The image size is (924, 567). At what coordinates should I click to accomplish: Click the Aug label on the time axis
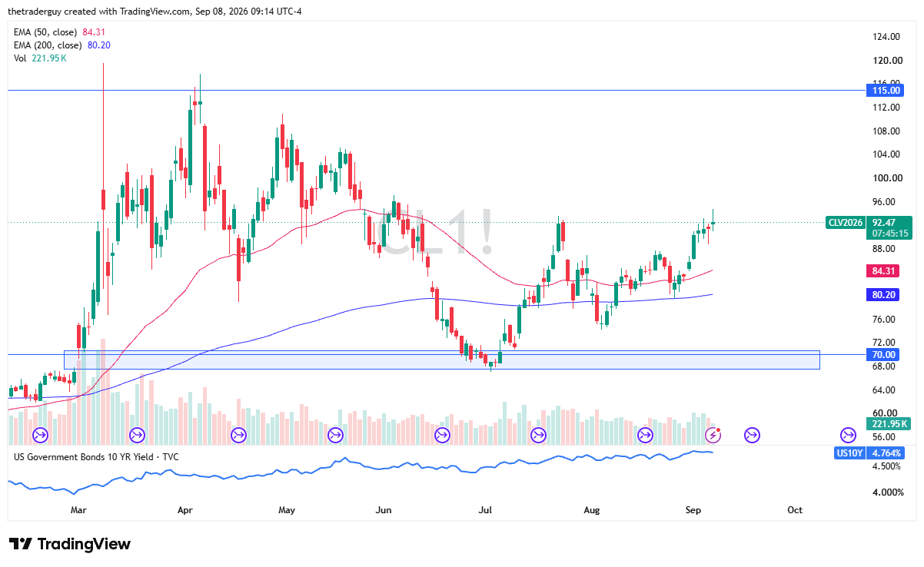[x=591, y=510]
